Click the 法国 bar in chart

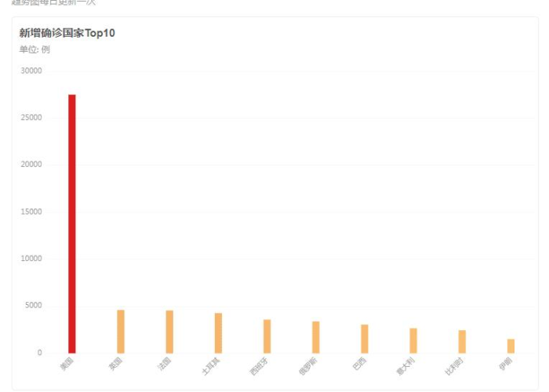(169, 332)
